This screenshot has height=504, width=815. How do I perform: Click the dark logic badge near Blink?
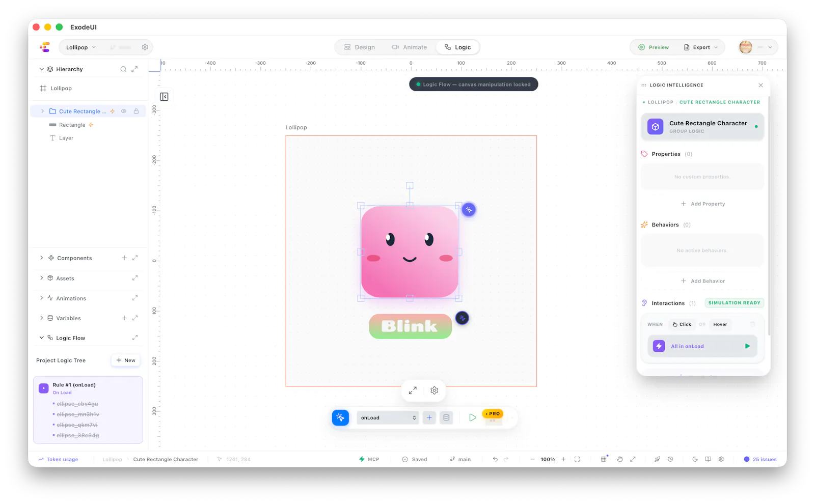462,318
